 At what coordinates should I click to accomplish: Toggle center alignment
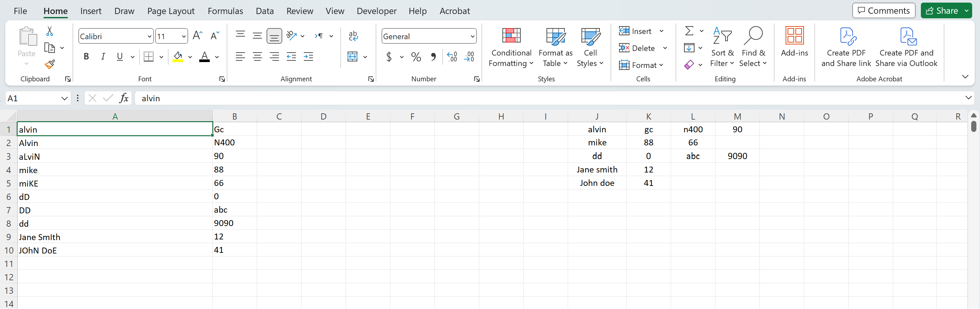tap(257, 56)
